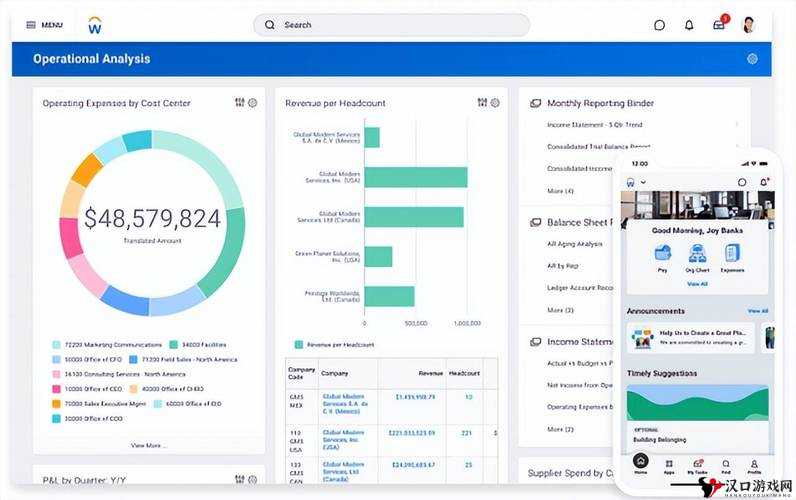Viewport: 796px width, 500px height.
Task: Open the Org Chart app on phone
Action: tap(697, 258)
